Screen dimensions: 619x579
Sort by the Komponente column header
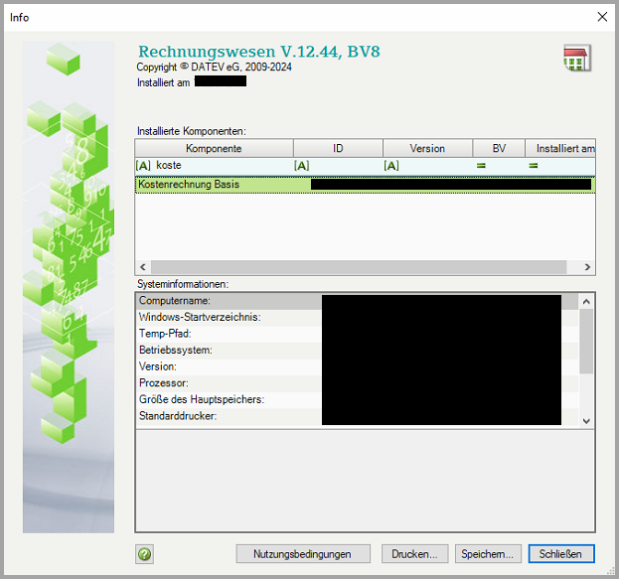213,148
